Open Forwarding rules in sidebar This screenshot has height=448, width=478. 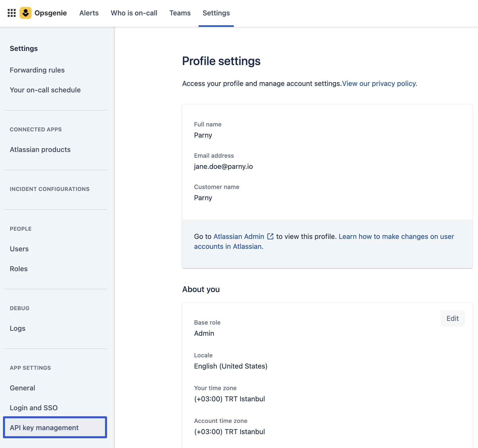[x=37, y=70]
